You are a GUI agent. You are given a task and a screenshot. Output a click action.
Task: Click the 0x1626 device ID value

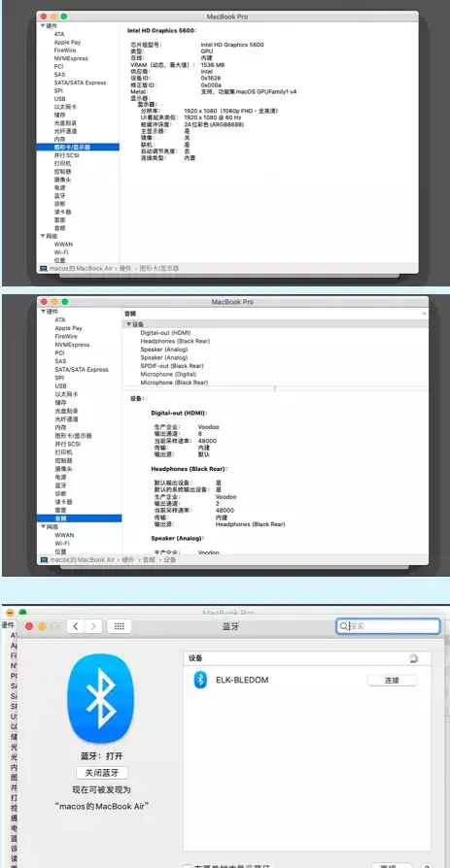(211, 78)
